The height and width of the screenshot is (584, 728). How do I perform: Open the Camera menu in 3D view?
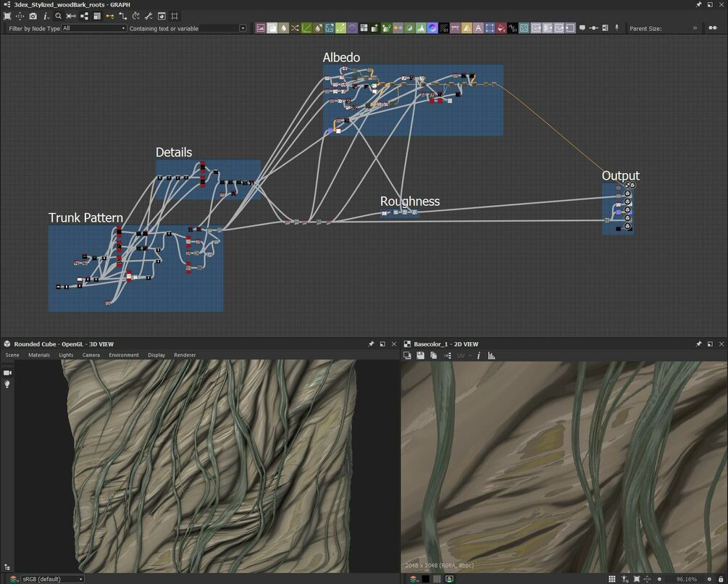click(x=91, y=355)
